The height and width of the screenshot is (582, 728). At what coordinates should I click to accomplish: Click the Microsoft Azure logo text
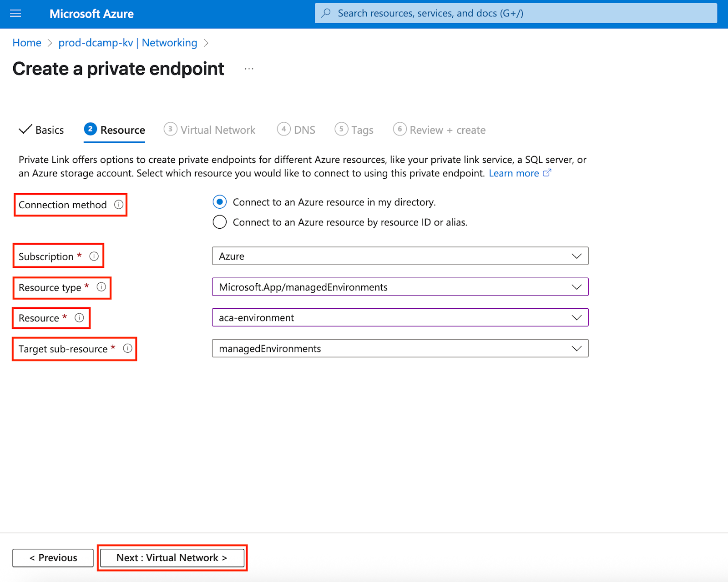(x=91, y=14)
